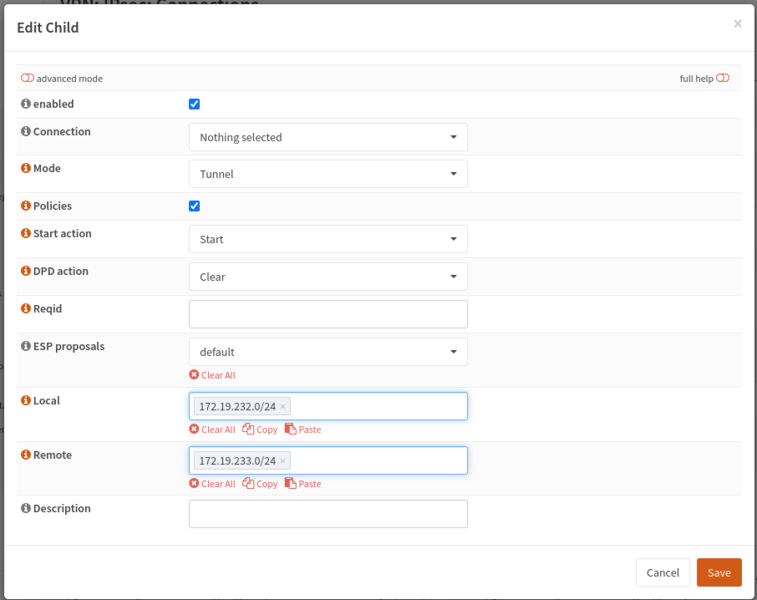Paste into the Remote networks field
This screenshot has width=757, height=600.
tap(303, 483)
